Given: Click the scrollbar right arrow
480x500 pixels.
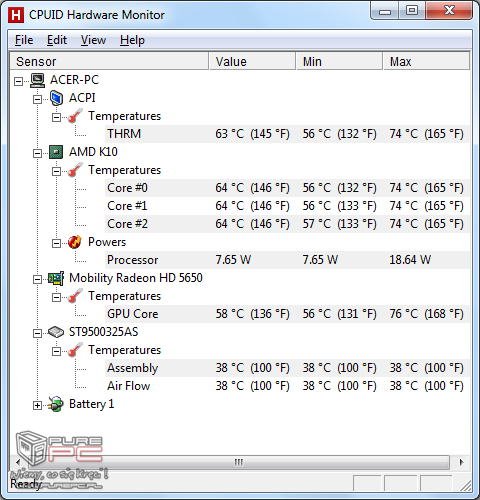Looking at the screenshot, I should [x=461, y=462].
